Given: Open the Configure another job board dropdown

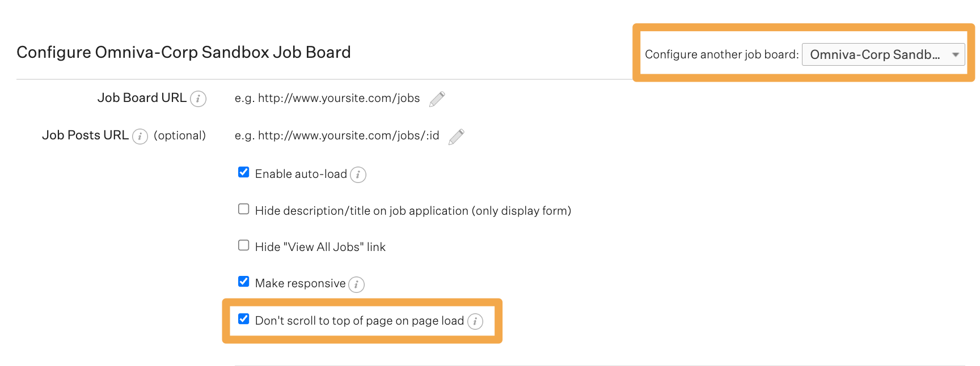Looking at the screenshot, I should point(883,54).
